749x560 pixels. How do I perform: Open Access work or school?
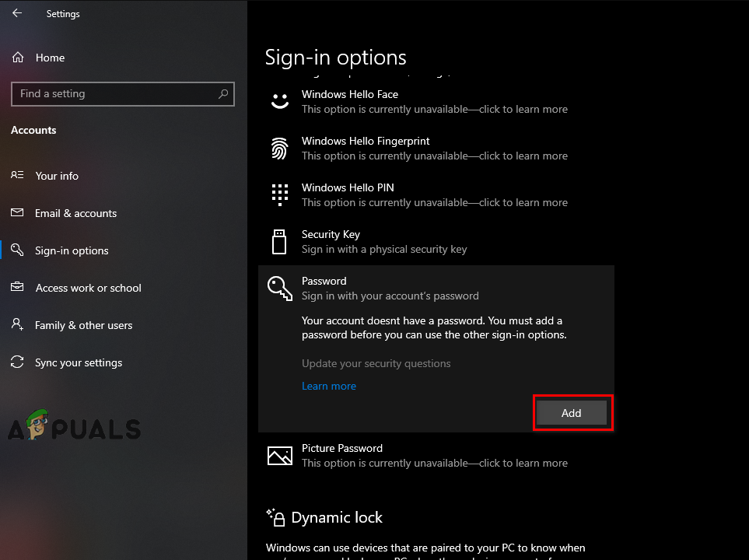(x=88, y=288)
